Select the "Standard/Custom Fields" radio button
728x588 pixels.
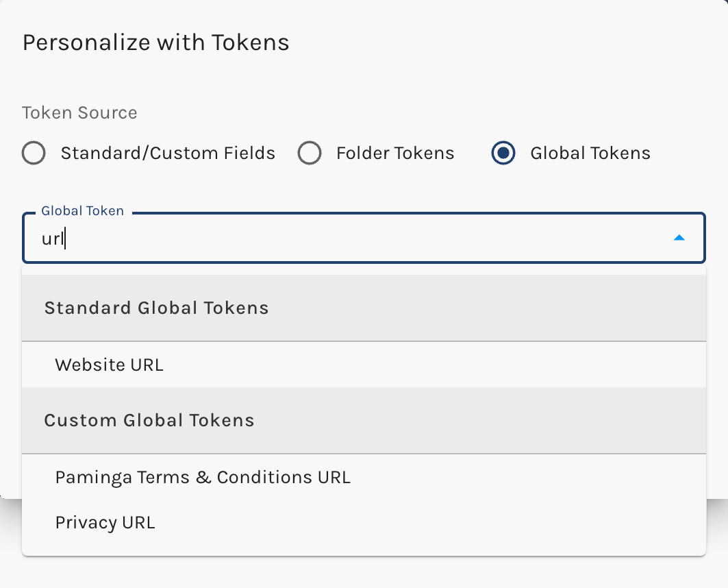click(34, 154)
